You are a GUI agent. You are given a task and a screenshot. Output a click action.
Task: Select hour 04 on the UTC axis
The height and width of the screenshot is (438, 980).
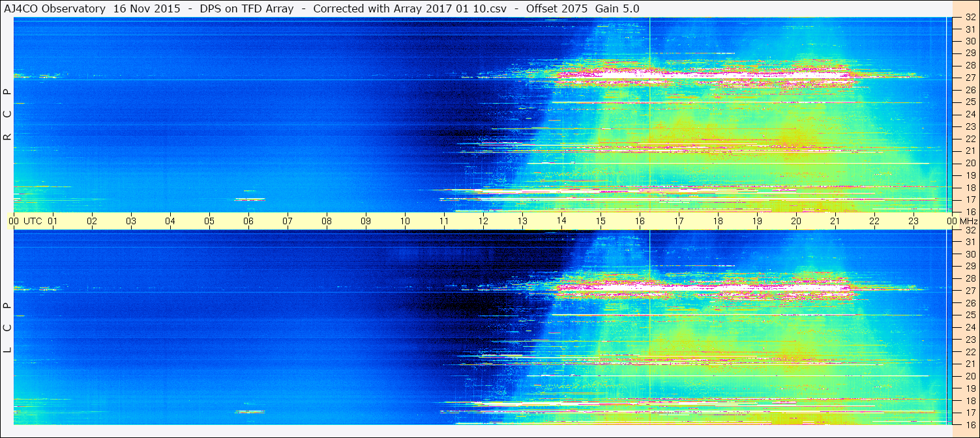pyautogui.click(x=170, y=221)
